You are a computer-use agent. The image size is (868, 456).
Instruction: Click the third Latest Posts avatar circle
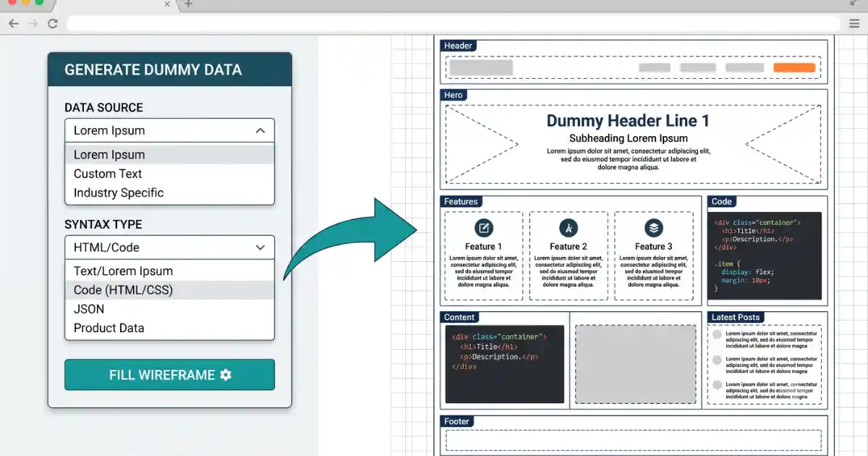(717, 385)
